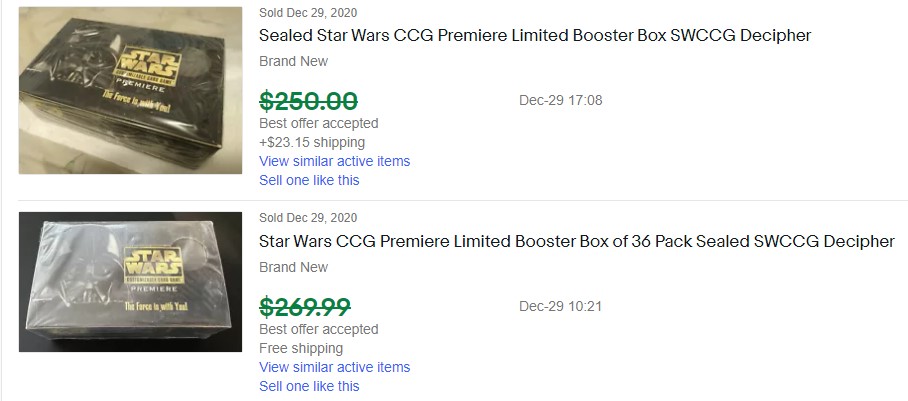908x401 pixels.
Task: Click the sold date above the "Sealed Star Wars" title
Action: 308,13
